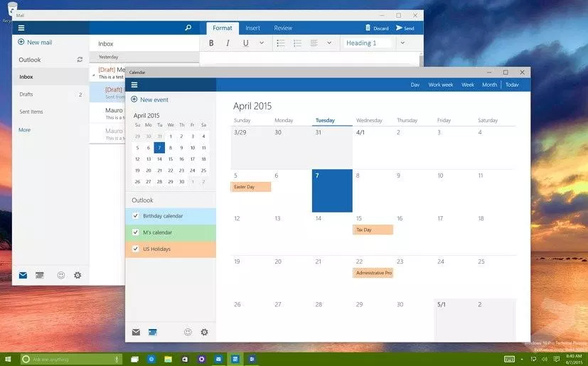Uncheck the US Holidays checkbox

136,249
